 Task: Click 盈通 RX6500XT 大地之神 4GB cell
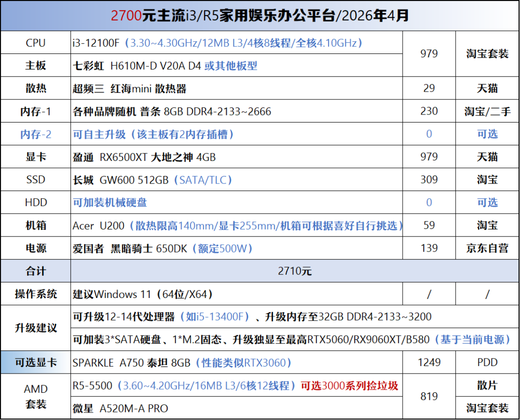237,157
